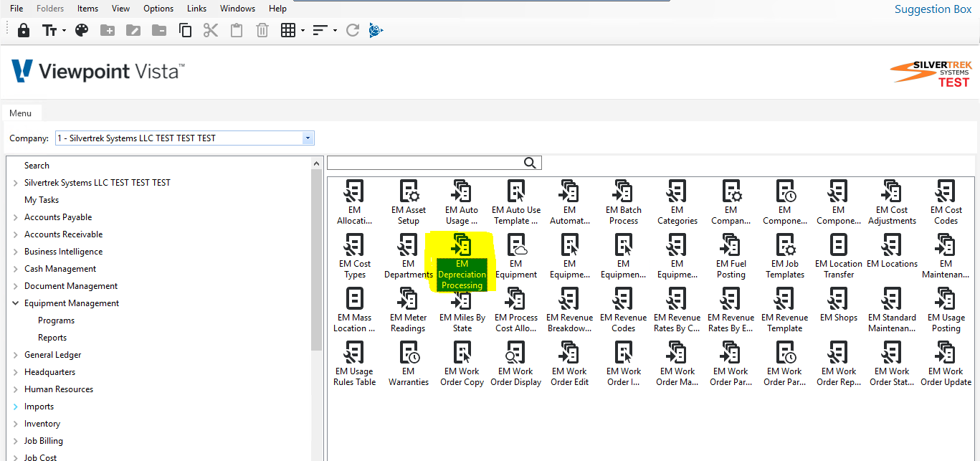Select My Tasks in tree
The image size is (980, 461).
(x=42, y=200)
